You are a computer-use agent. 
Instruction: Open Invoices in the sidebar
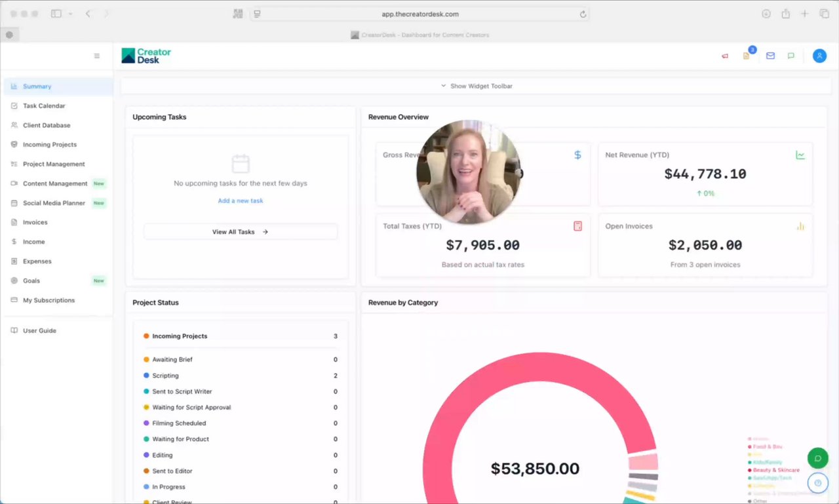click(x=58, y=222)
